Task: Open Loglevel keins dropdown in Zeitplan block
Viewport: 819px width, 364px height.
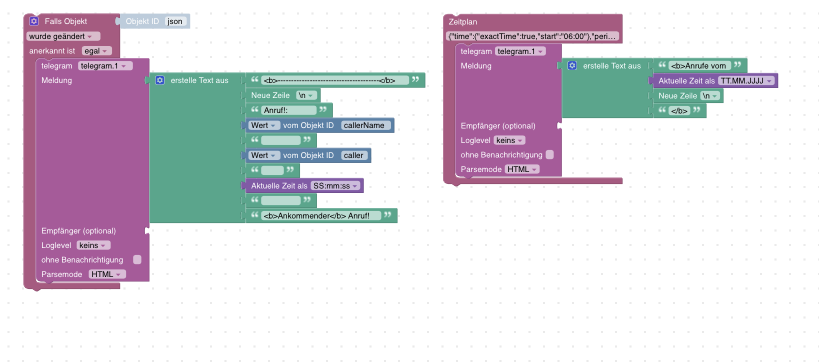Action: pos(509,140)
